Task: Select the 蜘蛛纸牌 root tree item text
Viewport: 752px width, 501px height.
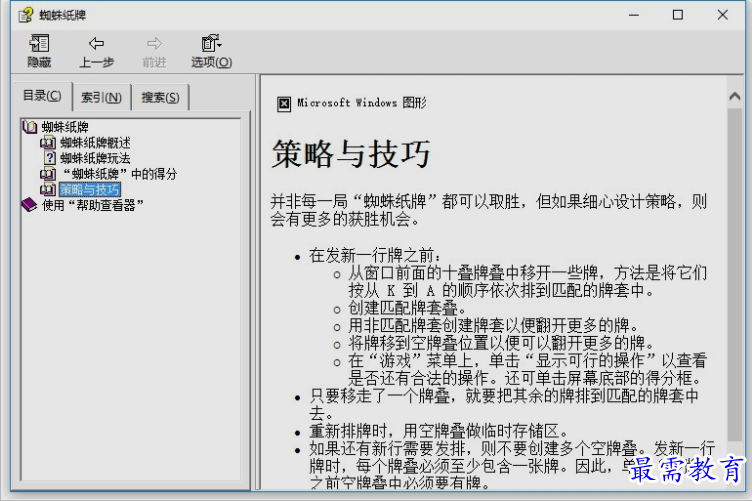Action: pyautogui.click(x=65, y=127)
